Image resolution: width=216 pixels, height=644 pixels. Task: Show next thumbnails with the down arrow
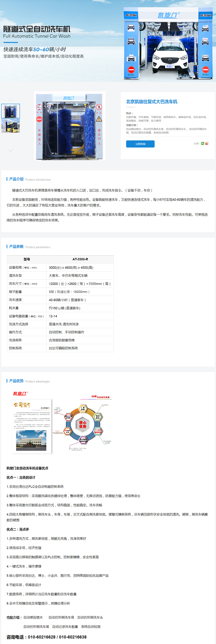[10, 151]
